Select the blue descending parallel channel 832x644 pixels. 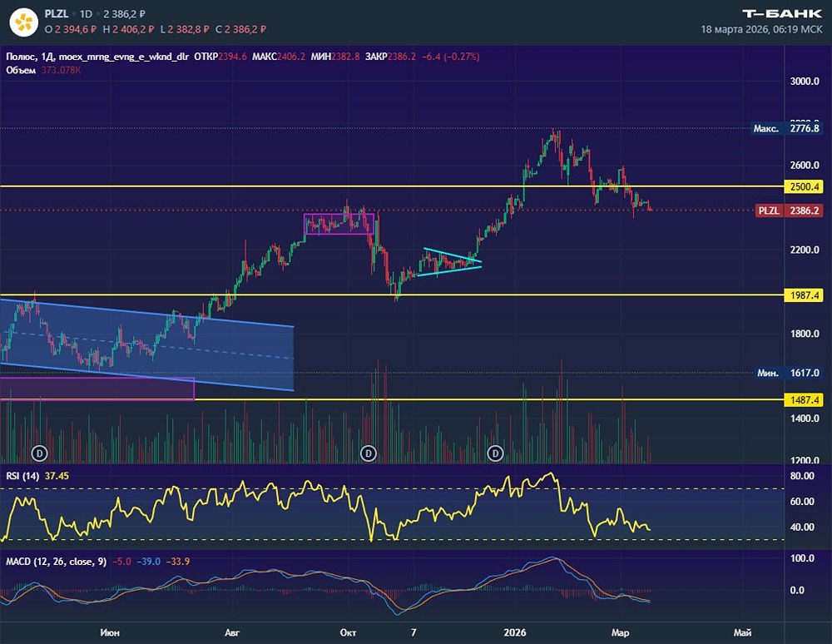146,345
